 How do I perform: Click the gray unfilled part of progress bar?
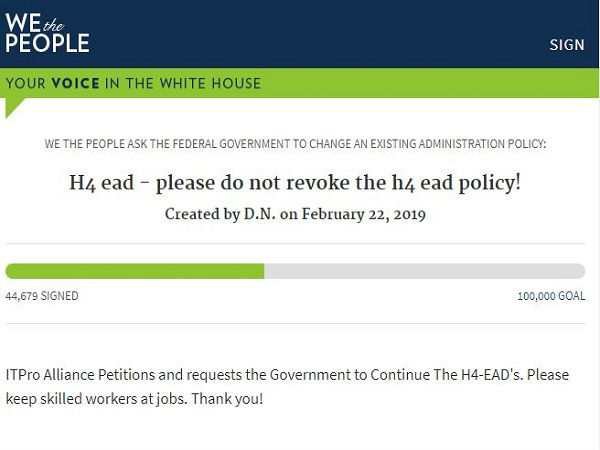(x=424, y=271)
